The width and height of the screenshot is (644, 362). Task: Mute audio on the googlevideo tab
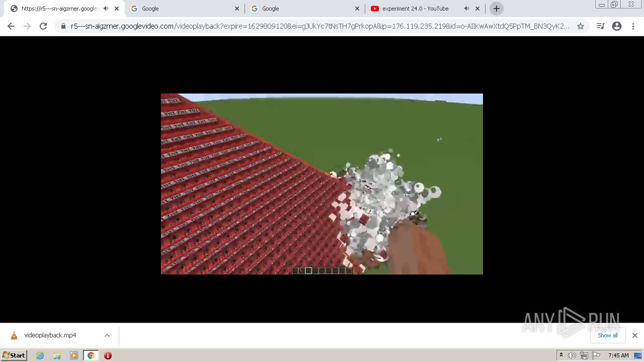point(106,9)
